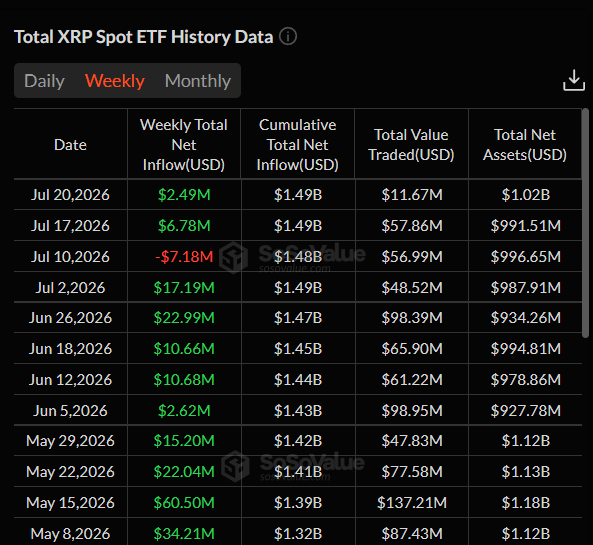Click the $10.66M weekly inflow value

coord(184,349)
